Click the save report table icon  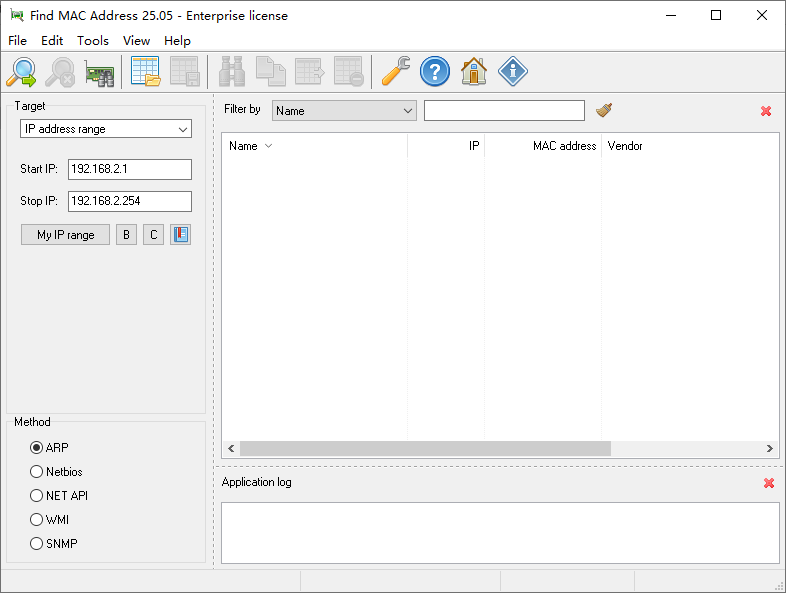coord(184,71)
